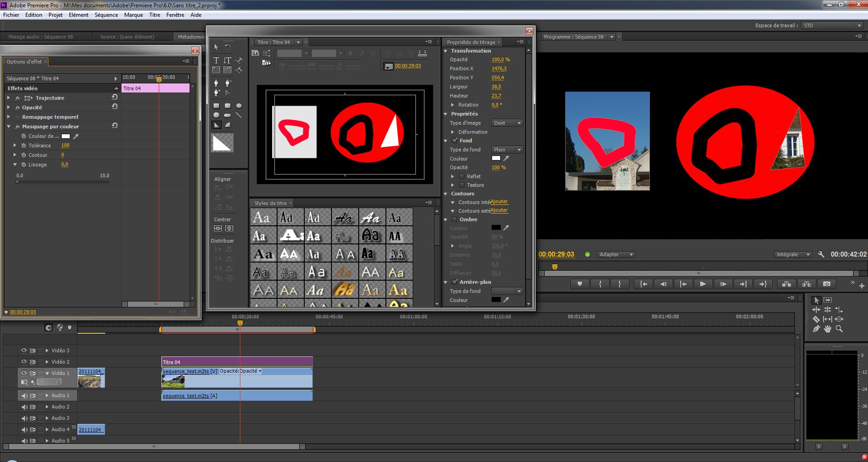Uncheck the Arrière-plan checkbox
868x462 pixels.
coord(455,282)
